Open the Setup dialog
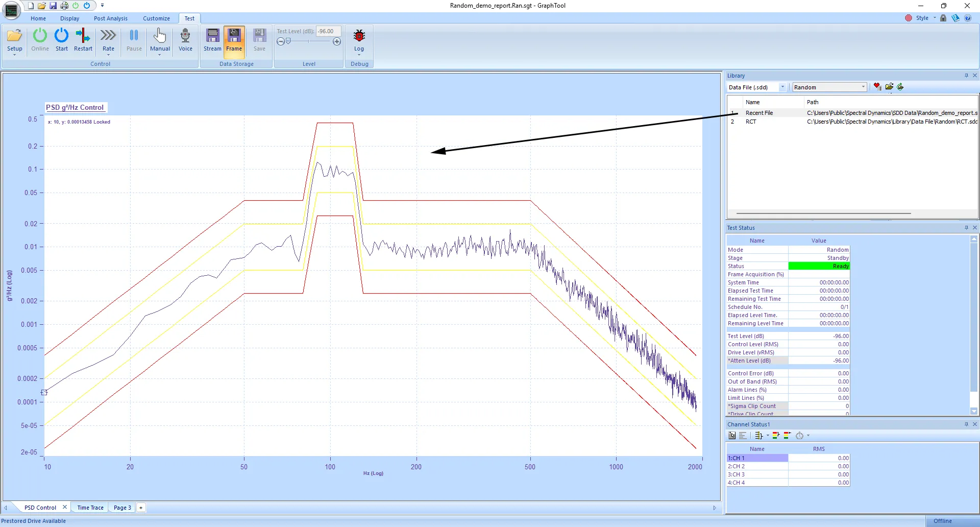 [x=14, y=40]
